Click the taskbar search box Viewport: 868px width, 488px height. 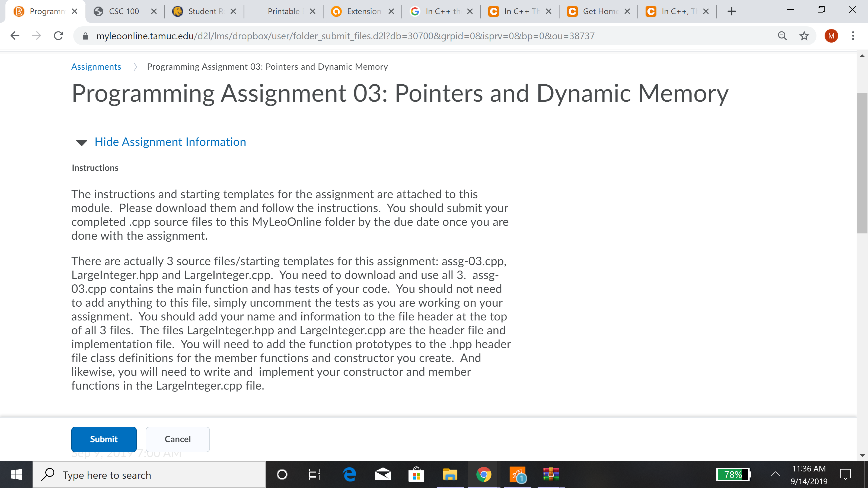149,475
